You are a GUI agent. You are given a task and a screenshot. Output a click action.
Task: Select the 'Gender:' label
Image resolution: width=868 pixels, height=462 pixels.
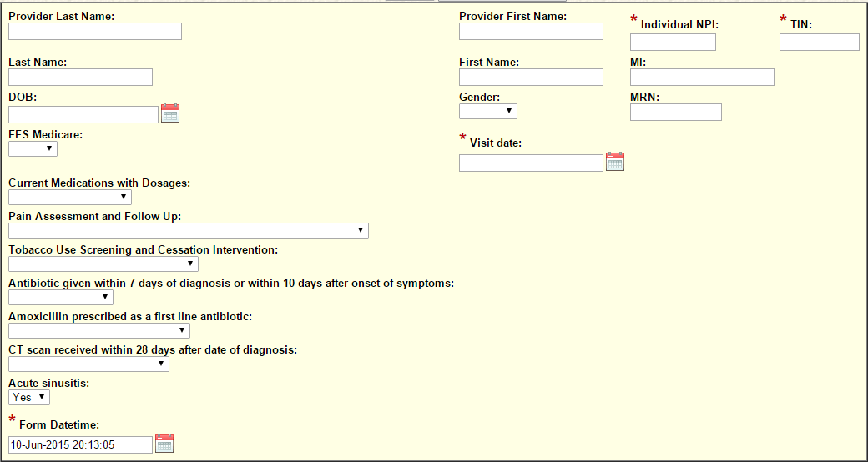point(480,98)
